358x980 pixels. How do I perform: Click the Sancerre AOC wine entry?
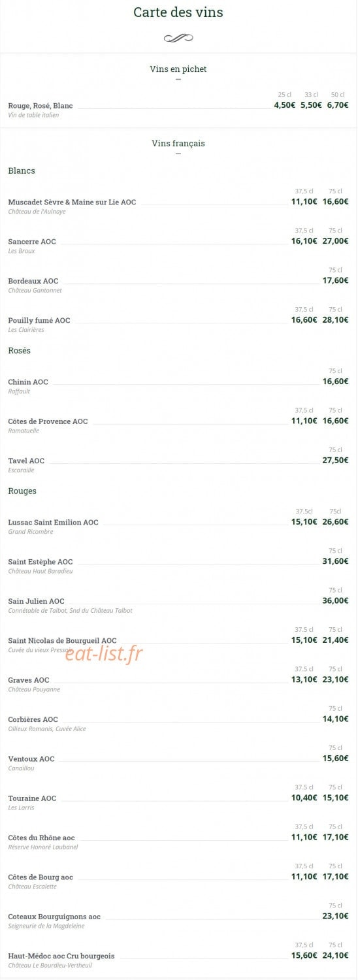[32, 242]
